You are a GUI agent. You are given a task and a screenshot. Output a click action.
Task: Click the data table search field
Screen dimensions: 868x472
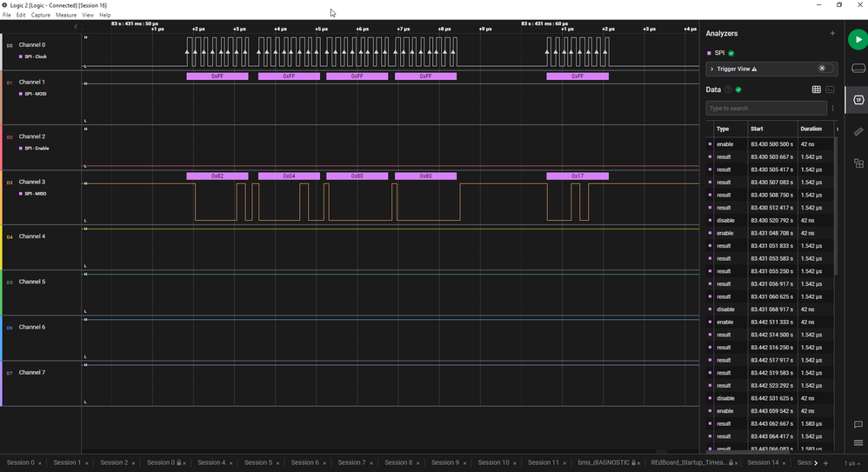coord(766,109)
